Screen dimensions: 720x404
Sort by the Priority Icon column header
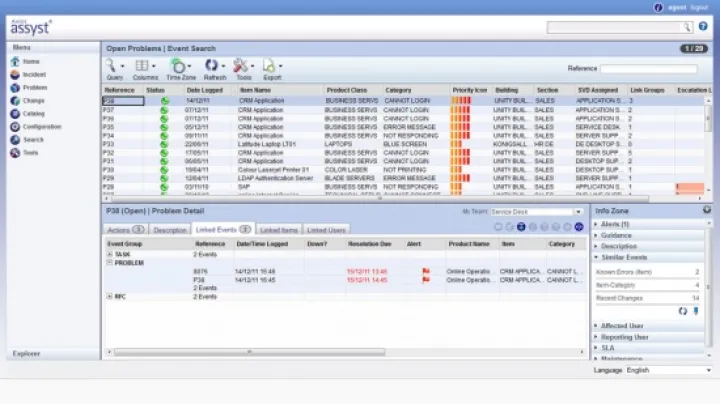(469, 90)
